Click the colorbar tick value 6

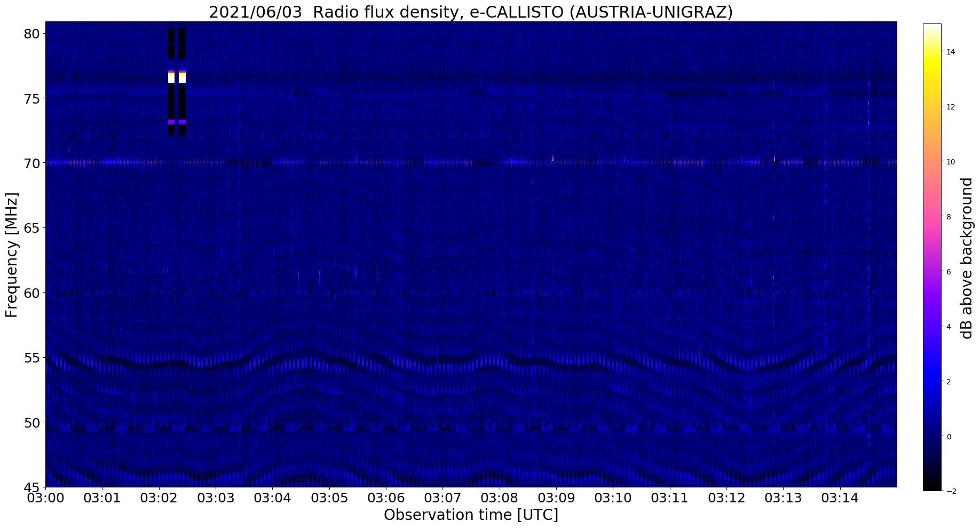[x=949, y=272]
